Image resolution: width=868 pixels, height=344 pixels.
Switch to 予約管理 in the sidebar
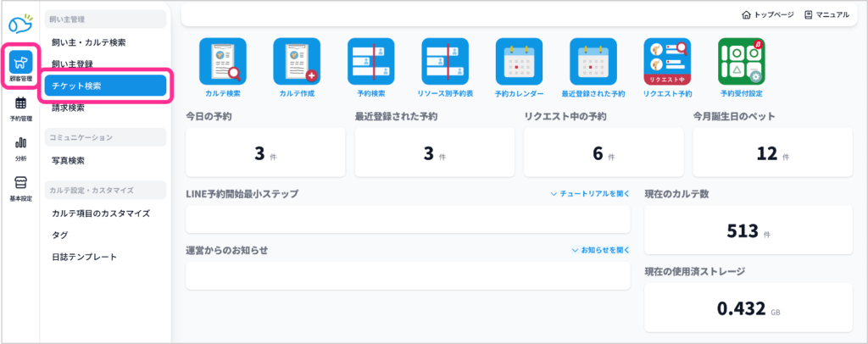tap(20, 110)
